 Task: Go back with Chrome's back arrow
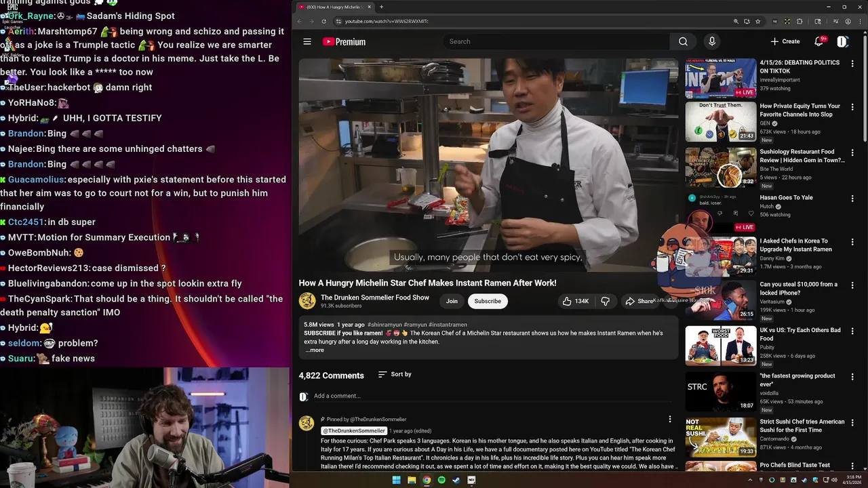point(300,21)
